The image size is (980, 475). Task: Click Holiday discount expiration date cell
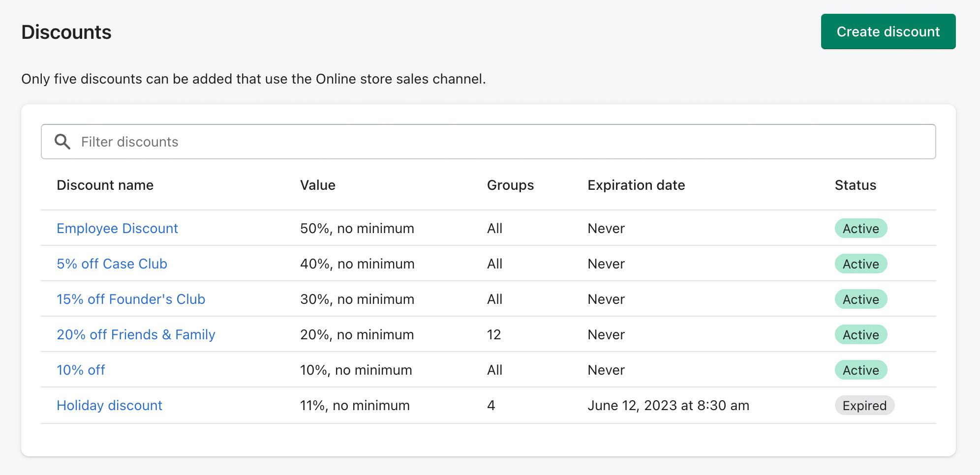pyautogui.click(x=668, y=405)
